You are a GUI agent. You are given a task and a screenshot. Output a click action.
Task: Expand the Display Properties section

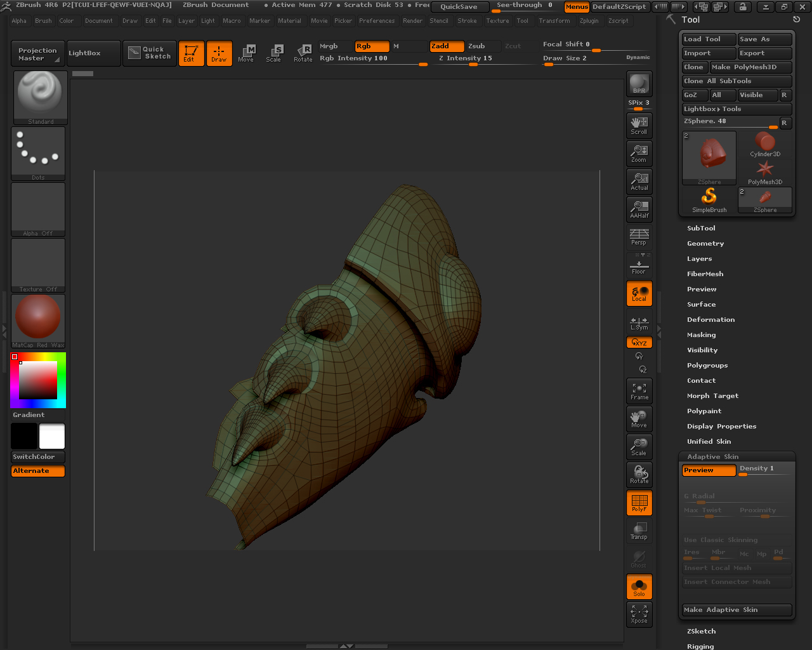(721, 427)
